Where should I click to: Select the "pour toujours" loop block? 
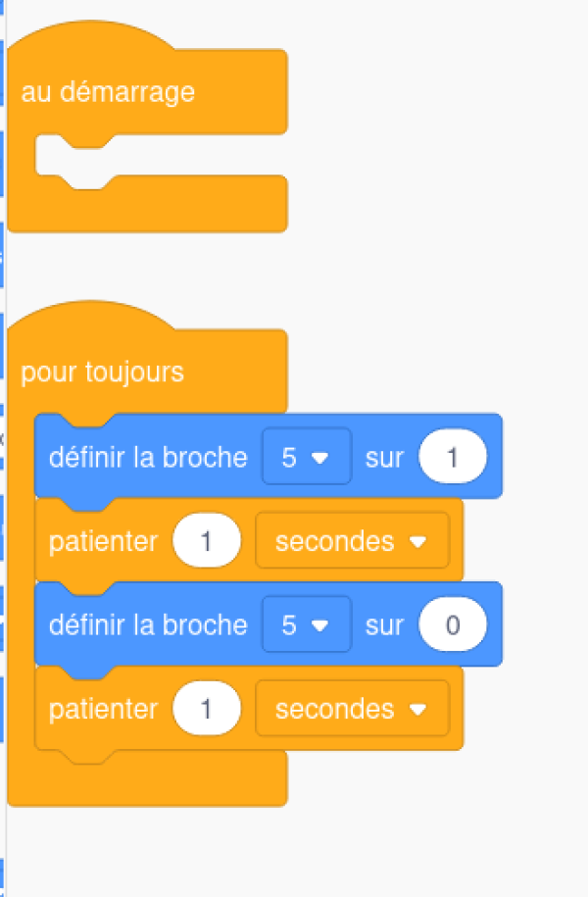[102, 373]
